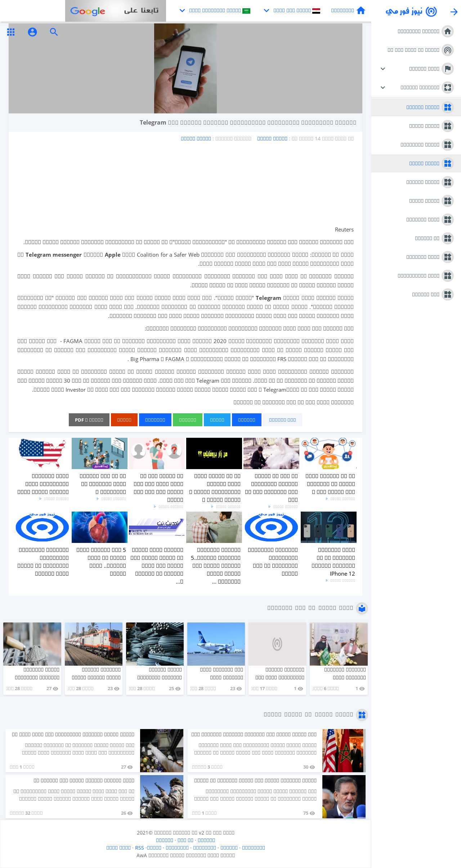Click the Big Pharma text in the article
Viewport: 461px width, 868px height.
click(x=145, y=359)
